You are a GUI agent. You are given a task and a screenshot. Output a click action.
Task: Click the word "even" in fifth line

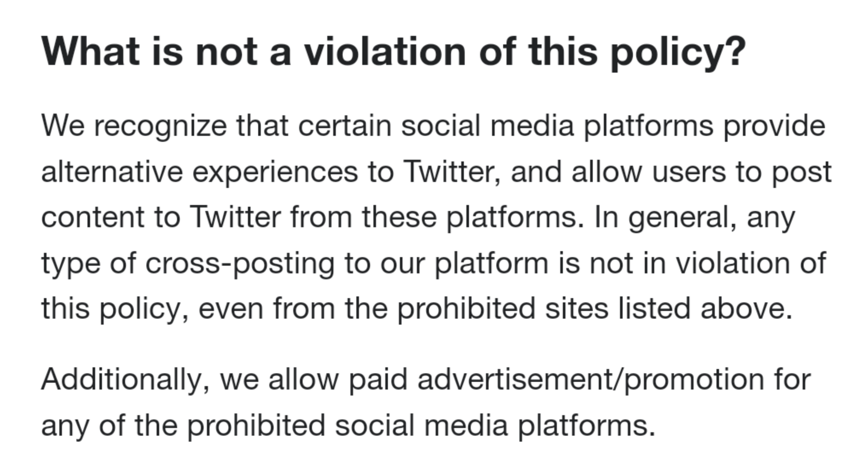231,310
